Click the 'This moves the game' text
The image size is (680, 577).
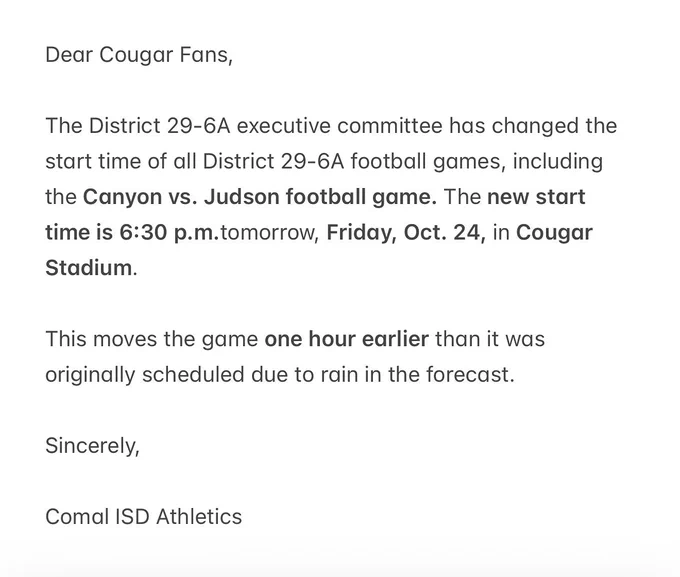(152, 339)
